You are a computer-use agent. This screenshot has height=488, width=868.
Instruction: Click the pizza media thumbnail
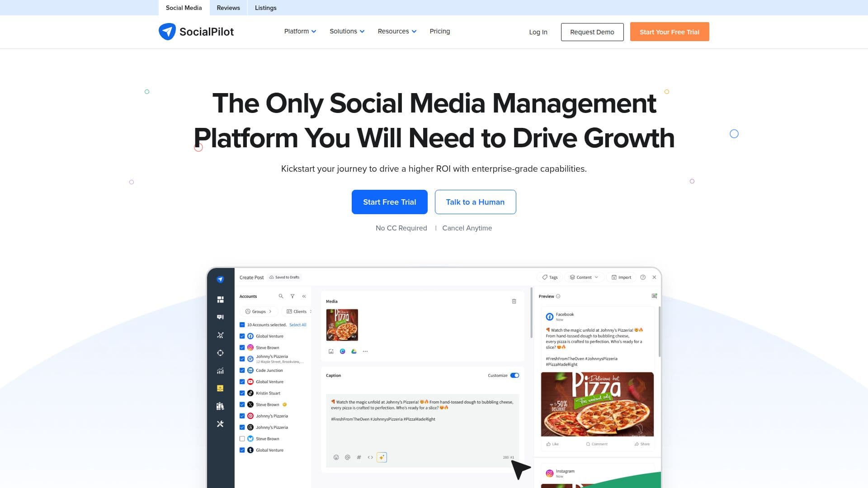342,325
